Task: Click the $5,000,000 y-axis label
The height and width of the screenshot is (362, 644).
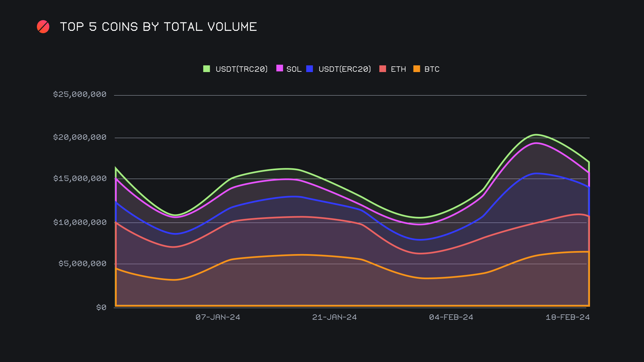Action: click(83, 263)
